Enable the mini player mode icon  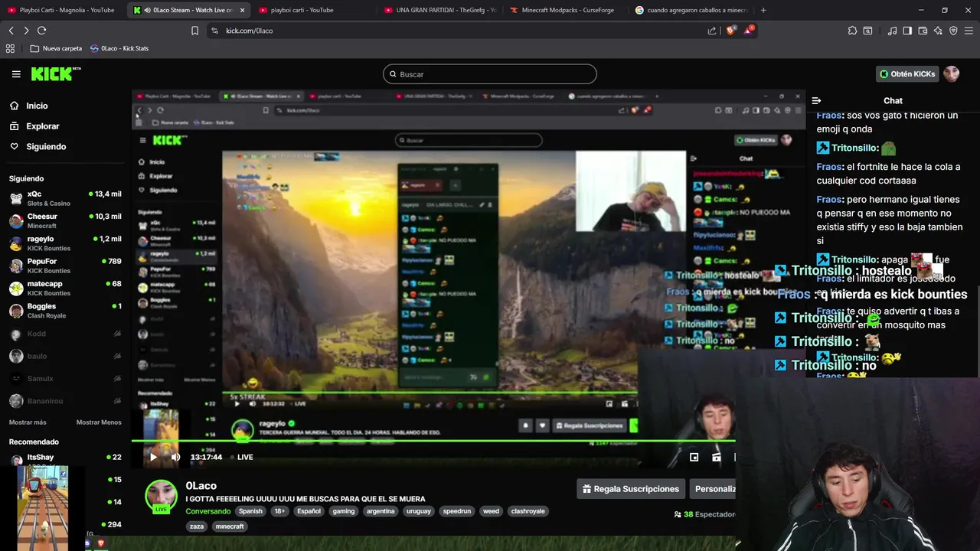point(694,457)
